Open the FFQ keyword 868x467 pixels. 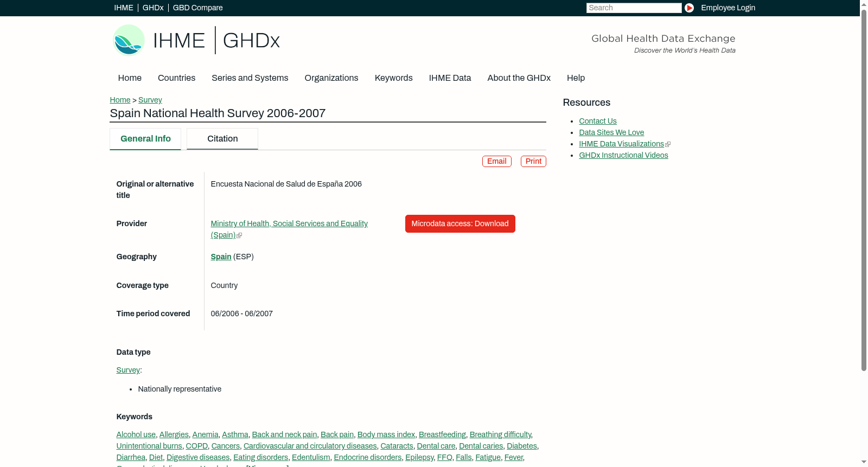coord(445,457)
